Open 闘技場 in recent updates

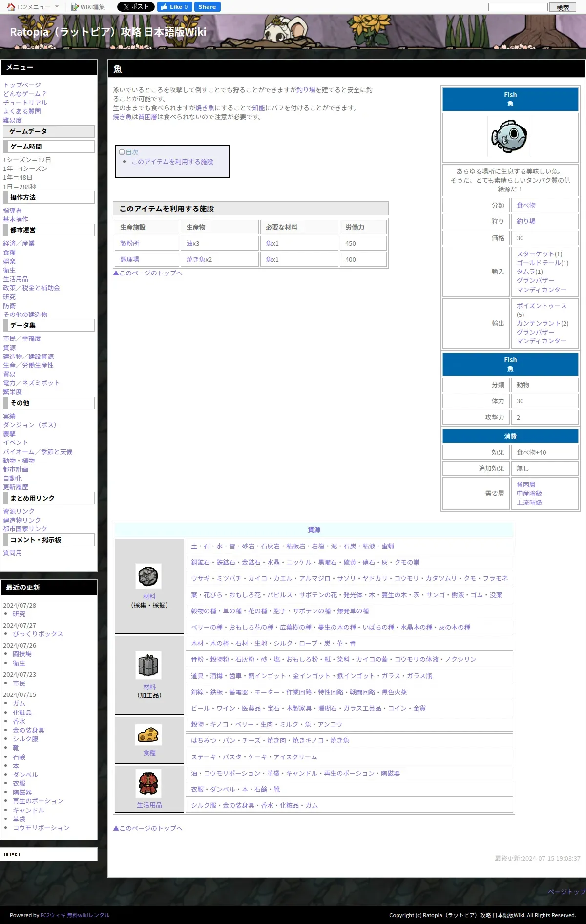click(x=22, y=654)
